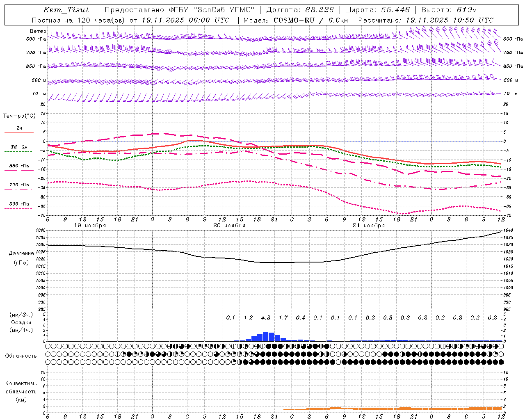
Task: Click the "Долгота: 88.226" header field
Action: click(300, 10)
